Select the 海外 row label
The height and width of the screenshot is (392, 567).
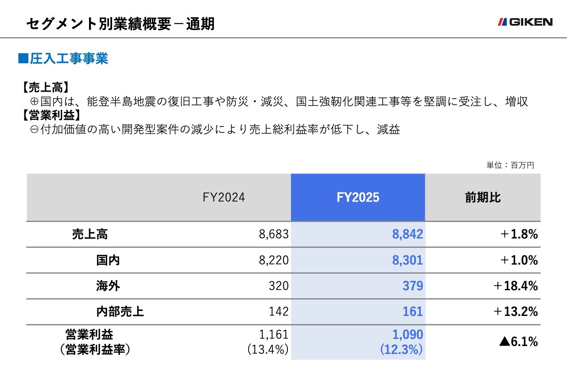(108, 286)
